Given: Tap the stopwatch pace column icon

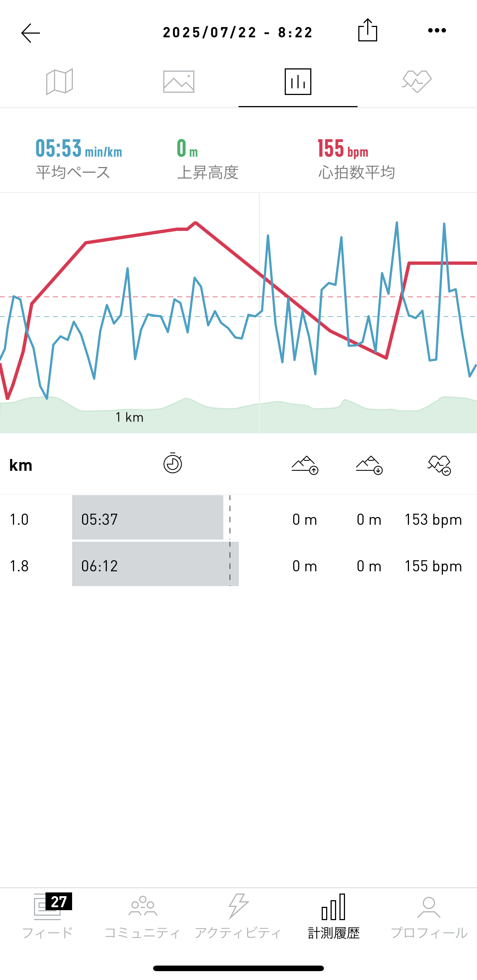Looking at the screenshot, I should coord(173,463).
